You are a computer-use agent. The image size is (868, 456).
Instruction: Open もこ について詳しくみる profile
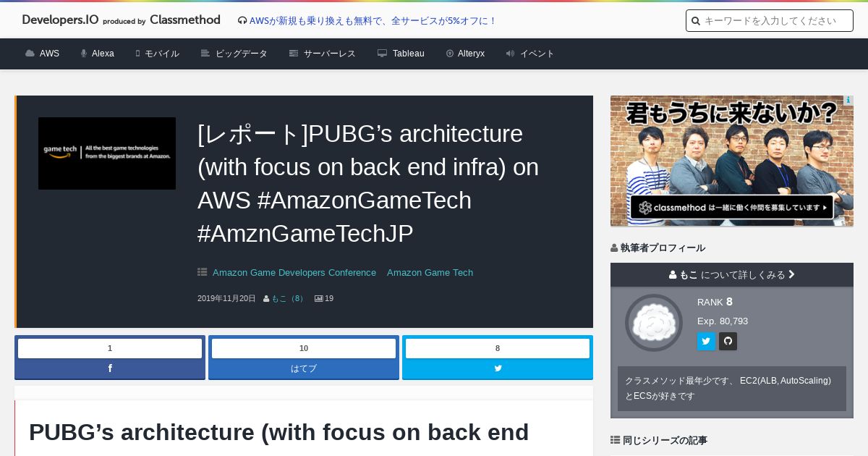coord(732,275)
